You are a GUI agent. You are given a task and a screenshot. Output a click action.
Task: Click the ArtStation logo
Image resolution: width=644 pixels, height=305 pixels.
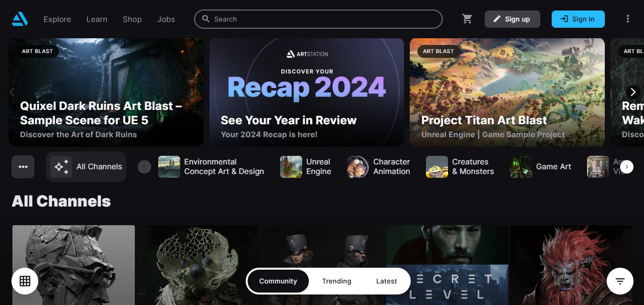click(20, 19)
